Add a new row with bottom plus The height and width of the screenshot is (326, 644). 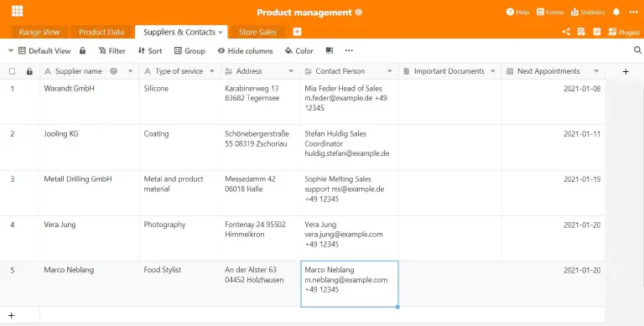12,315
